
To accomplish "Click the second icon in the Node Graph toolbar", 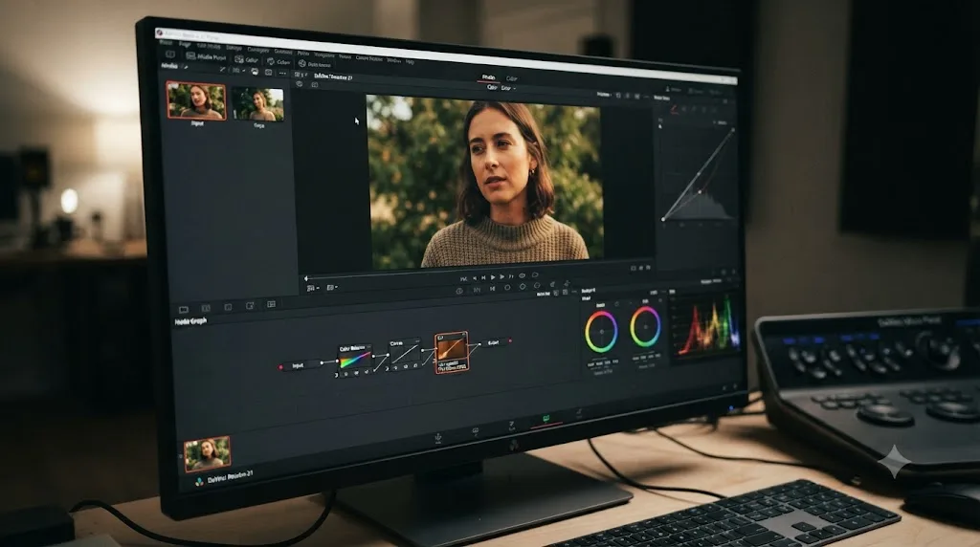I will [x=206, y=308].
